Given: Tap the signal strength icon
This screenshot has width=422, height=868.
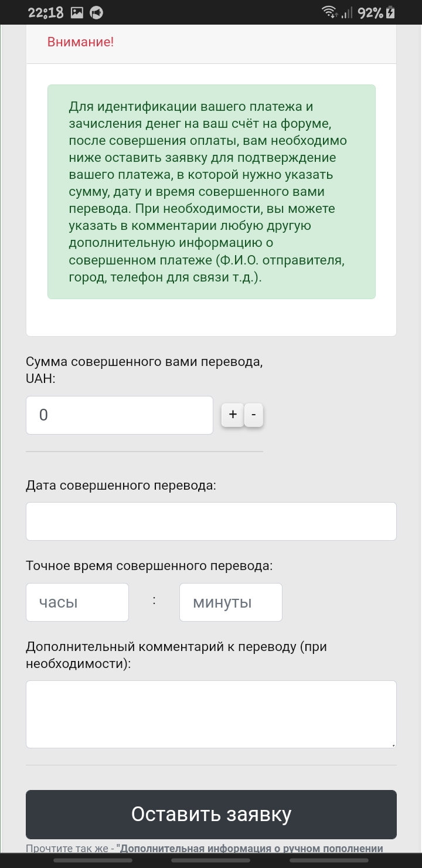Looking at the screenshot, I should click(347, 12).
